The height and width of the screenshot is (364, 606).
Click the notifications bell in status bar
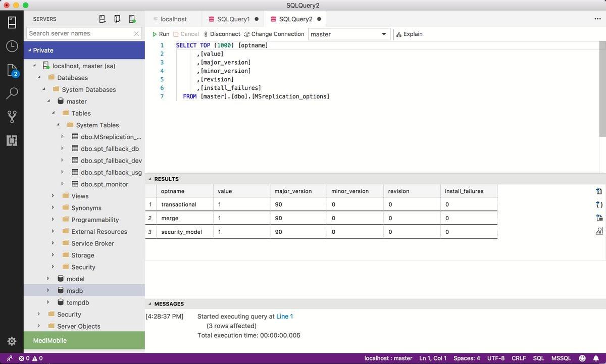coord(596,358)
